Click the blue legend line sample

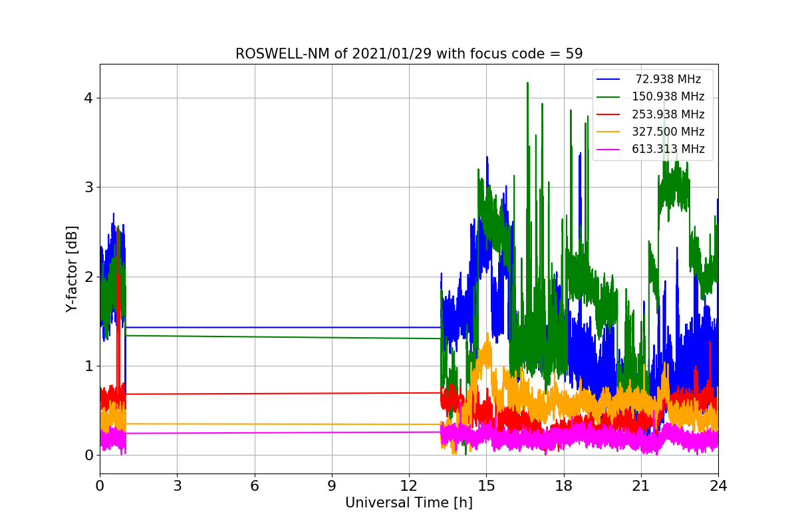coord(608,79)
